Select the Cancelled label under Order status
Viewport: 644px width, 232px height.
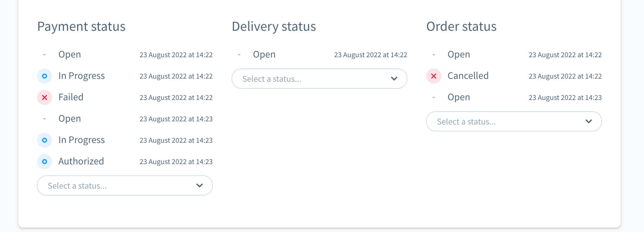(468, 76)
